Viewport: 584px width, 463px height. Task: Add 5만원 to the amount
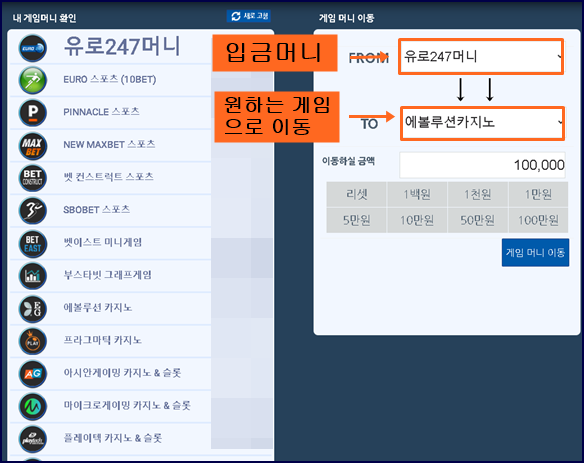[x=356, y=220]
